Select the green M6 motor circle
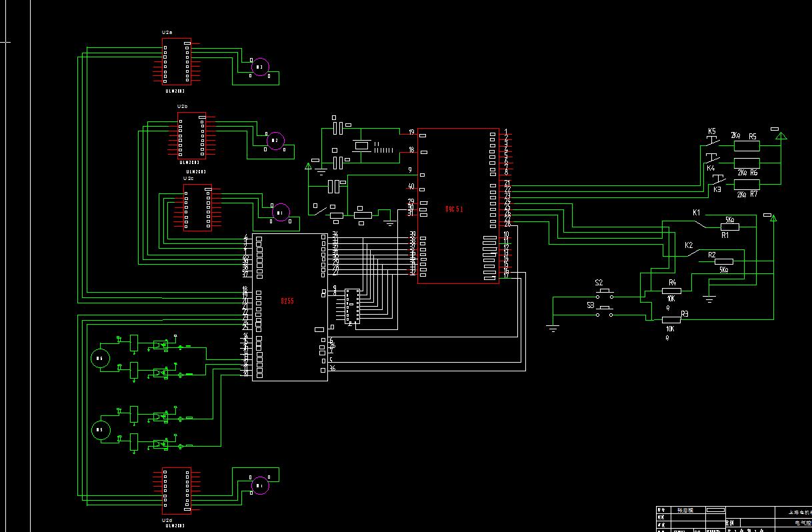This screenshot has height=532, width=812. pyautogui.click(x=100, y=359)
